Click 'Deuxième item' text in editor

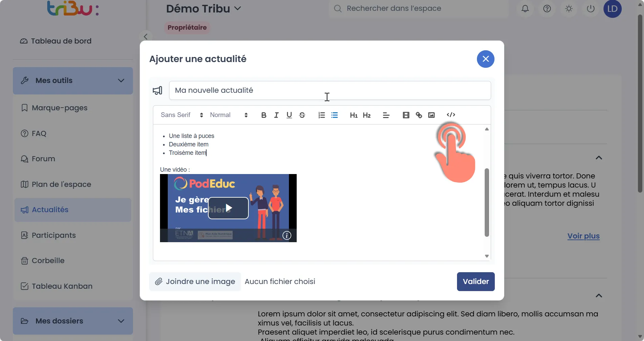189,144
